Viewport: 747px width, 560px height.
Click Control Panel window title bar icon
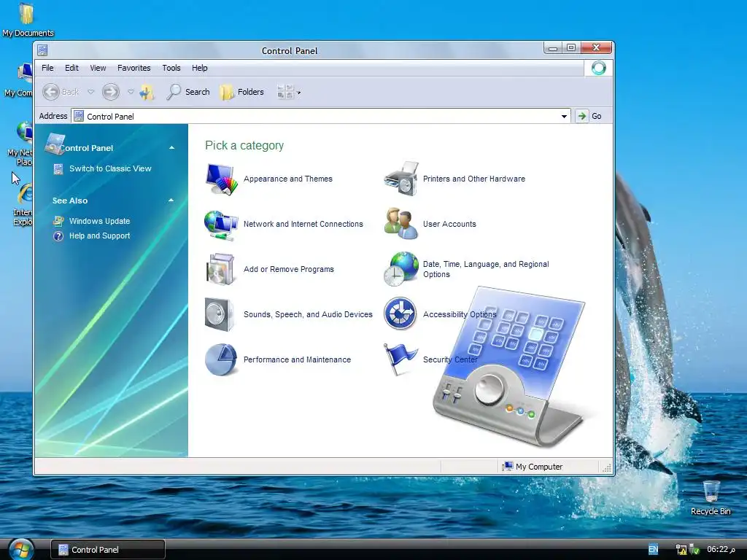(x=42, y=50)
